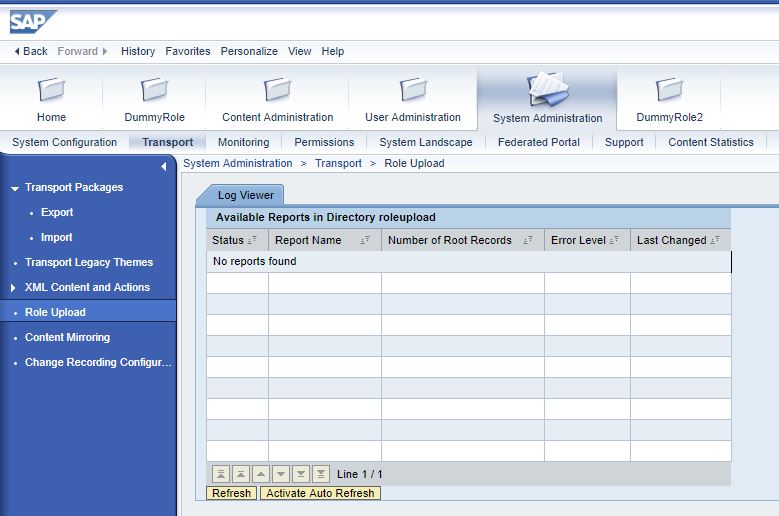
Task: Click System Administration breadcrumb link
Action: click(x=237, y=163)
